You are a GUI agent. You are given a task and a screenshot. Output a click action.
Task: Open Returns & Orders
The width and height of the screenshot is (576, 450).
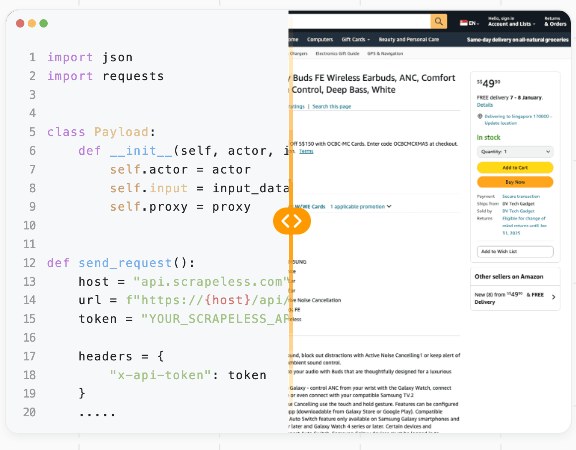(x=555, y=22)
